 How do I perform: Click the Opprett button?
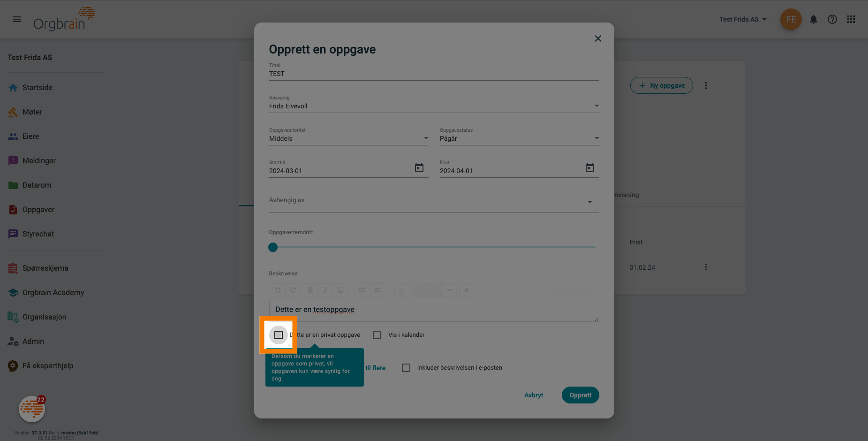(580, 395)
